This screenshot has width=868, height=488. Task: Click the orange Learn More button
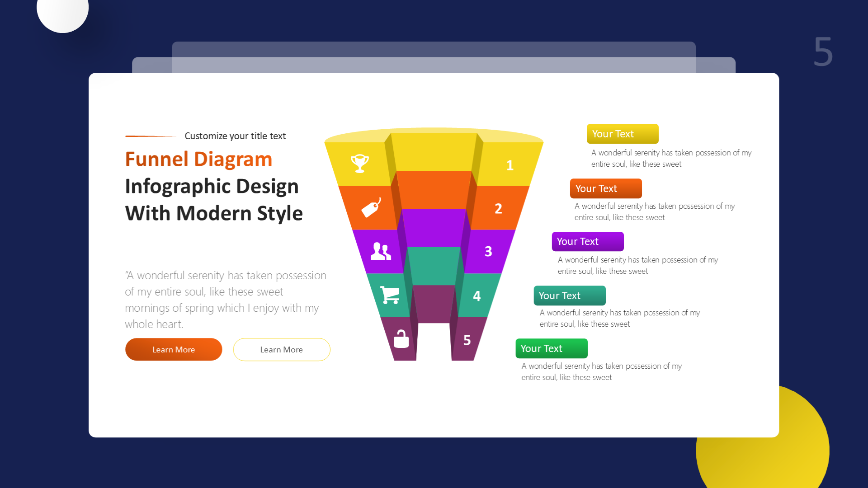174,349
